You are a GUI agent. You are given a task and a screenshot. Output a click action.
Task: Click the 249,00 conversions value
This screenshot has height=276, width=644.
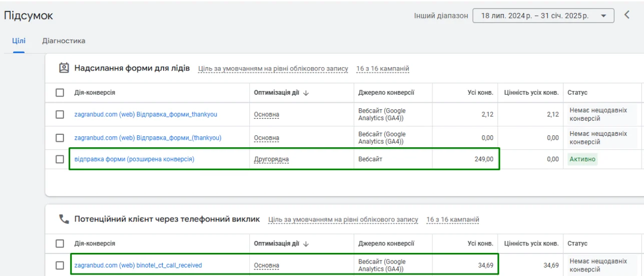(x=484, y=159)
